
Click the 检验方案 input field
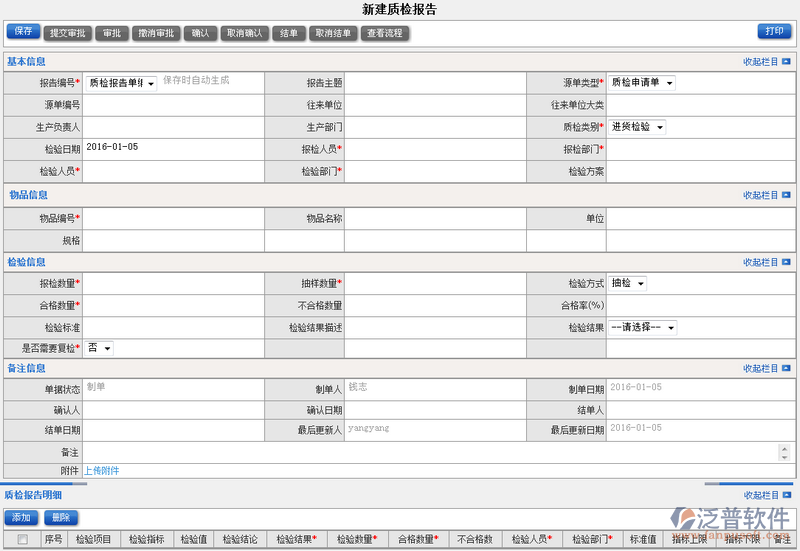(701, 171)
